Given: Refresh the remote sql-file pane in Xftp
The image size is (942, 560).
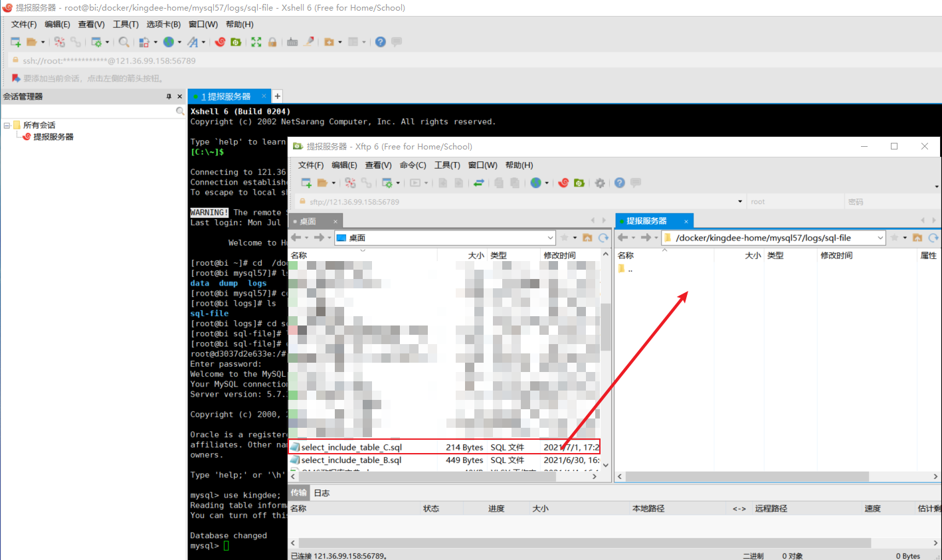Looking at the screenshot, I should [933, 238].
